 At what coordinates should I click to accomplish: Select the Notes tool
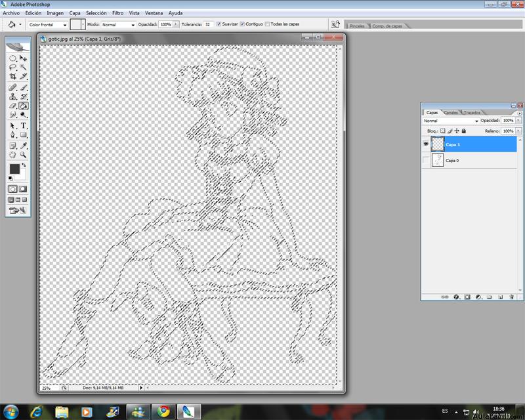(x=12, y=146)
